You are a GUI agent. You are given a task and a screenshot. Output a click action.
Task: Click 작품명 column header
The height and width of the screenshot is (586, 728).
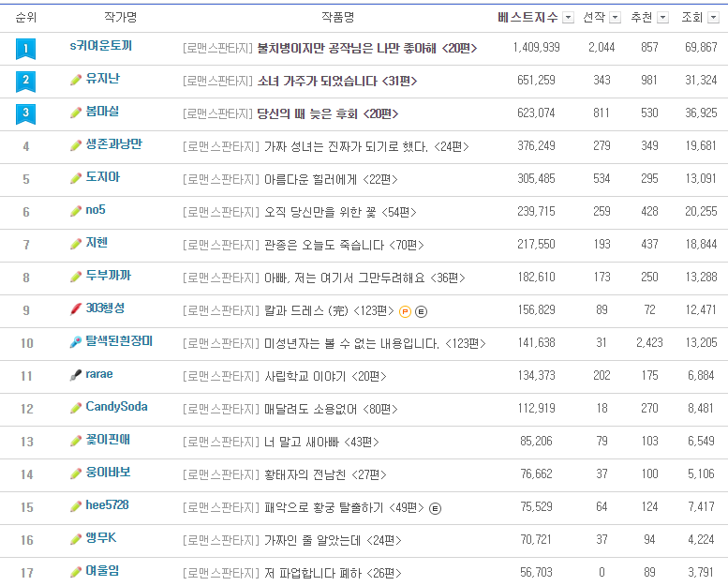point(338,18)
